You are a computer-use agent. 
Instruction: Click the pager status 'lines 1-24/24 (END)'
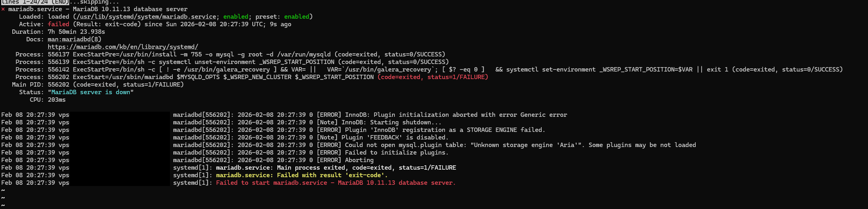pyautogui.click(x=35, y=2)
